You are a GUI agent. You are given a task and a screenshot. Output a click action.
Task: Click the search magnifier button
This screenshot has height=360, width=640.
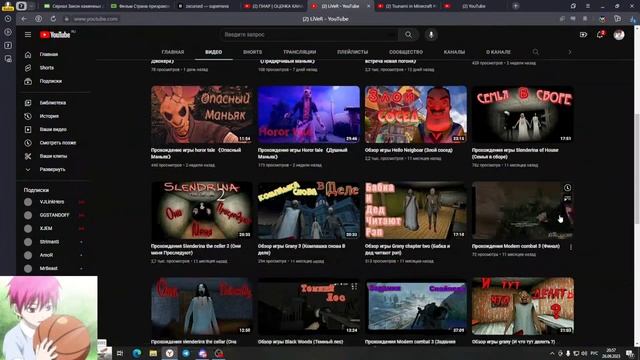408,35
